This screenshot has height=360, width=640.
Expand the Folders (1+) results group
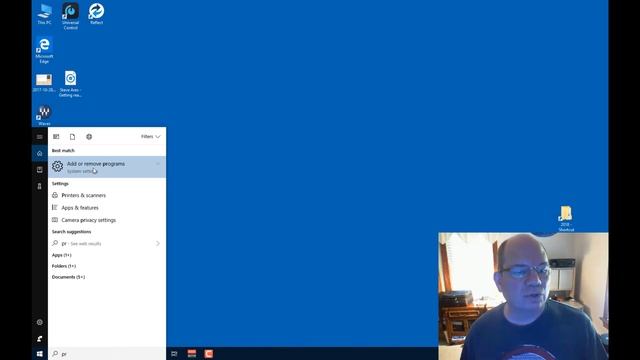coord(64,266)
